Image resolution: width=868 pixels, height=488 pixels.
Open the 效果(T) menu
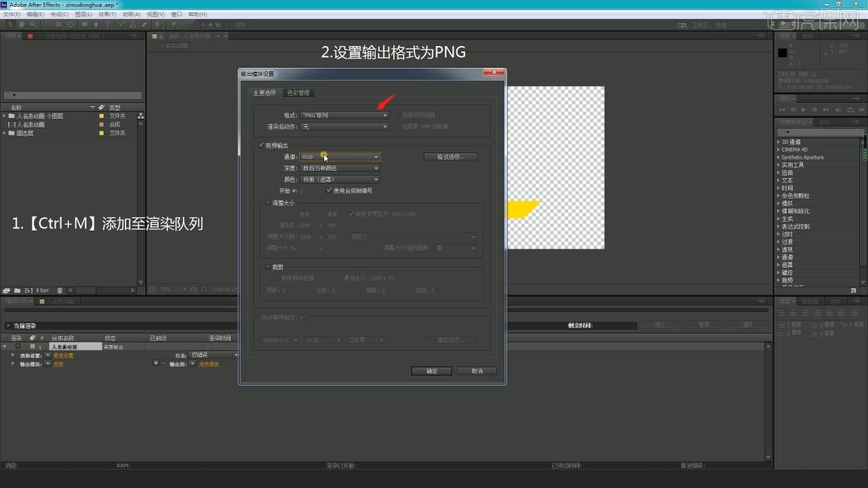[x=107, y=14]
